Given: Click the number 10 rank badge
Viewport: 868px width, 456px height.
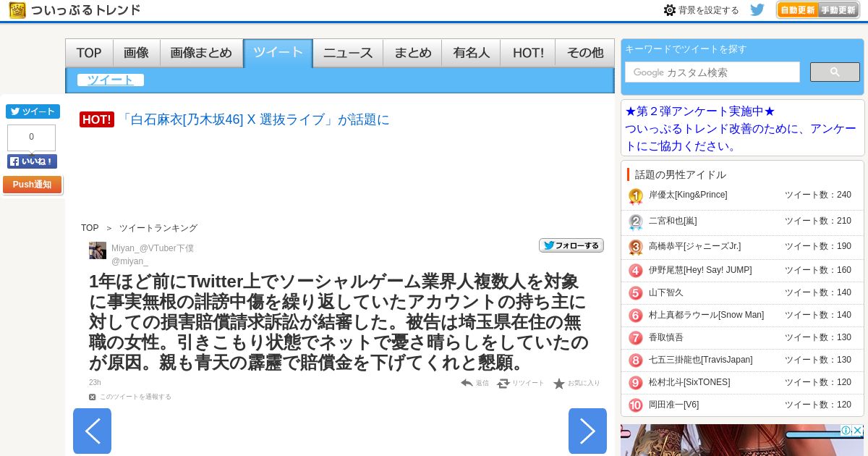Looking at the screenshot, I should (636, 405).
